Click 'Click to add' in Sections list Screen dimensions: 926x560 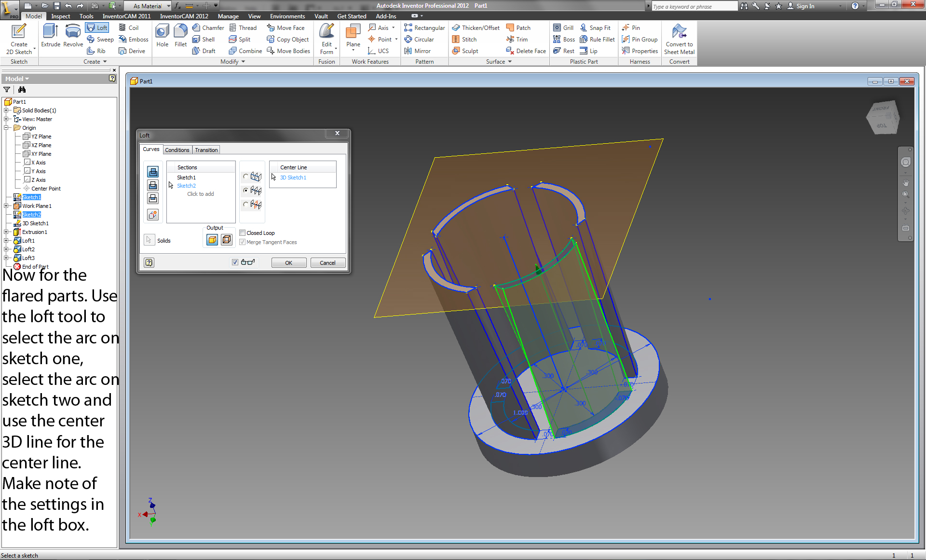(x=201, y=194)
